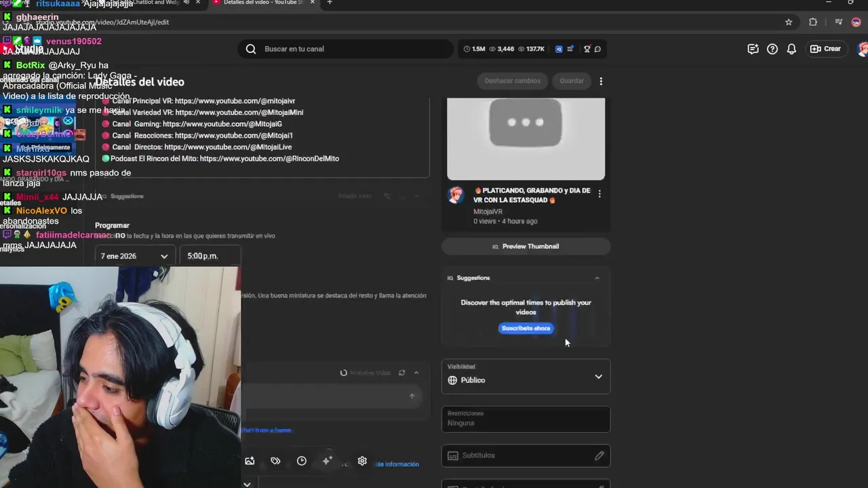This screenshot has height=488, width=868.
Task: Collapse the left Suggestions panel chevron in description area
Action: pos(416,196)
